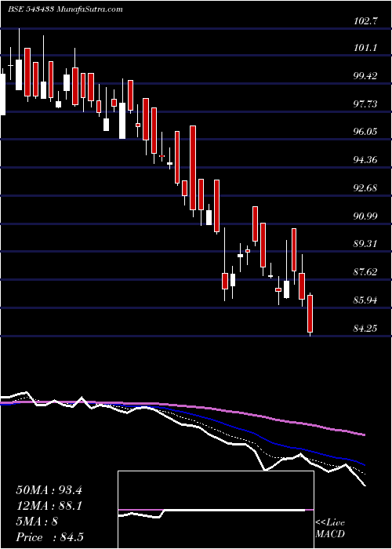Click the 96.05 price axis label

click(x=365, y=132)
